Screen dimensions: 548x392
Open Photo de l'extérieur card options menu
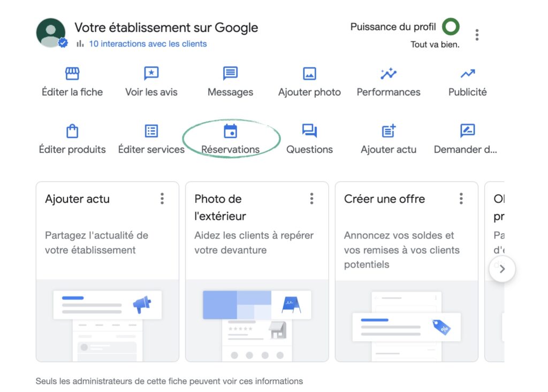[312, 198]
